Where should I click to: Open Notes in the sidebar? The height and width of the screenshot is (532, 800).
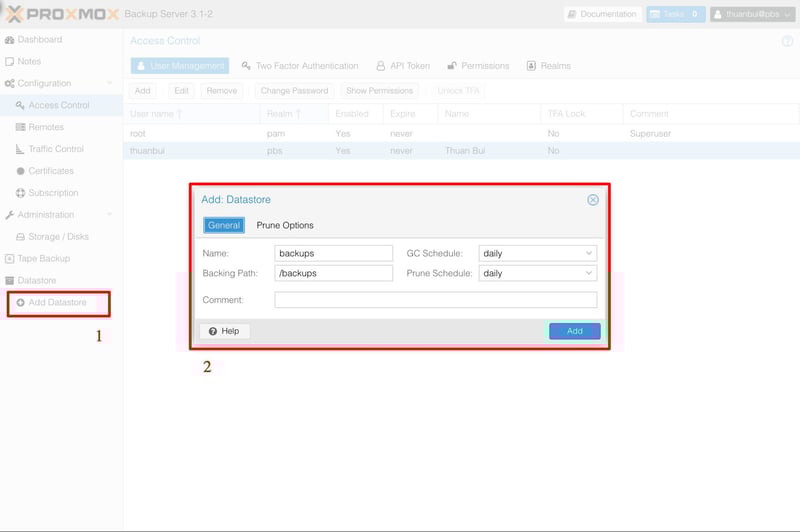click(x=30, y=62)
